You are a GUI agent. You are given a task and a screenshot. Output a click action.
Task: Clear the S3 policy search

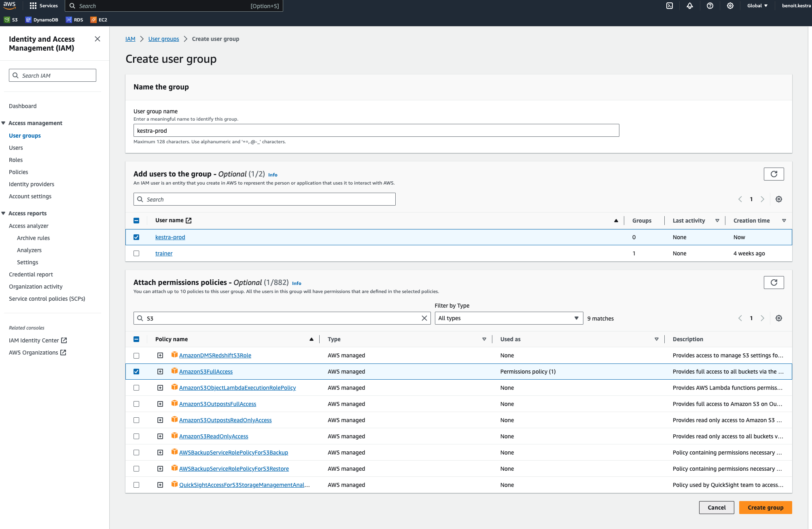424,318
